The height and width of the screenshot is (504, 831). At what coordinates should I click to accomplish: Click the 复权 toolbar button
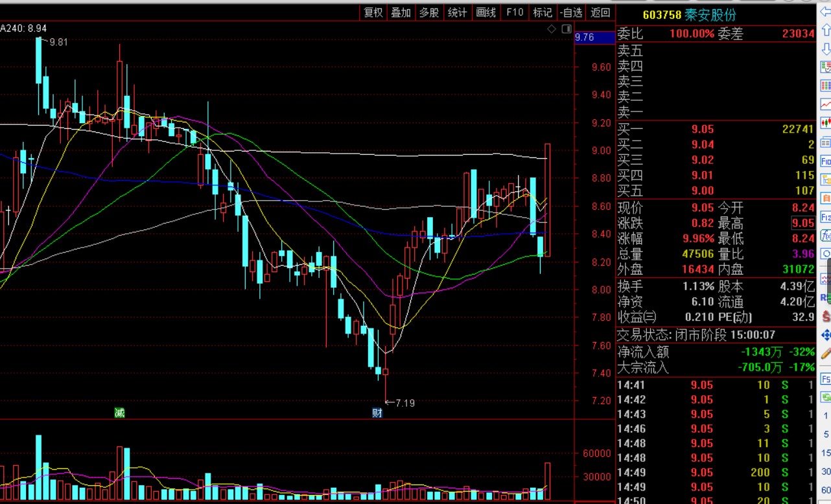(373, 12)
